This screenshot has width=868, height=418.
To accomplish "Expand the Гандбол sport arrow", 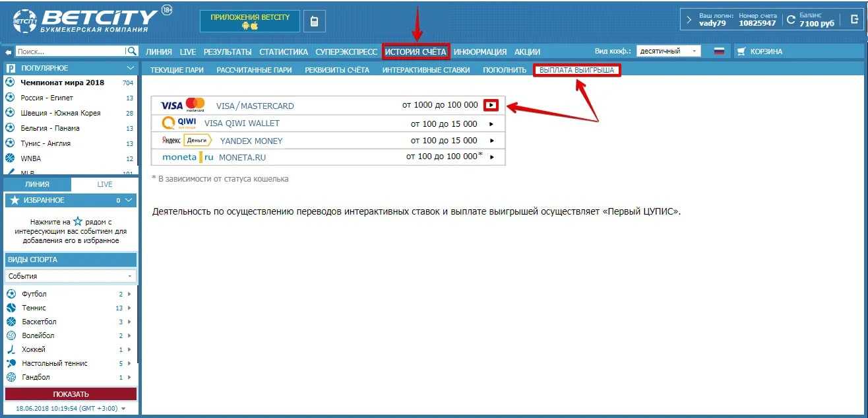I will pyautogui.click(x=129, y=377).
